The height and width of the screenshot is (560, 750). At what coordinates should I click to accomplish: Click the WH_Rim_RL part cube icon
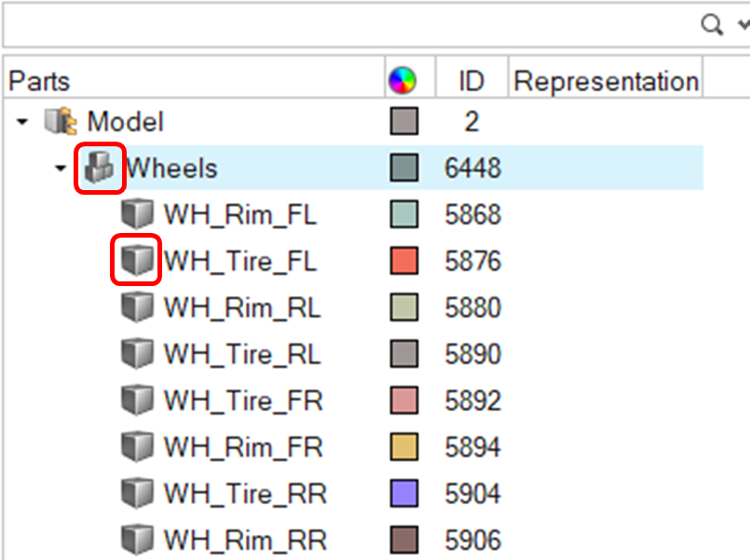137,307
